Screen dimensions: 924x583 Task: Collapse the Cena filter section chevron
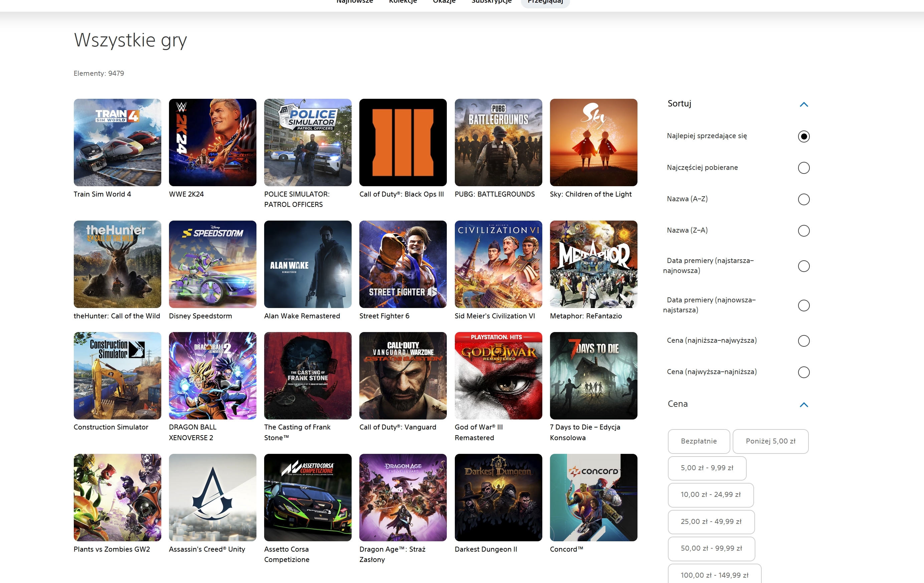coord(803,405)
